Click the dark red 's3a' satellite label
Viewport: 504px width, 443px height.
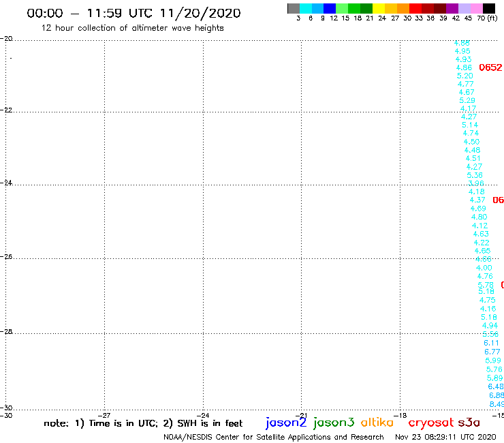pos(469,423)
